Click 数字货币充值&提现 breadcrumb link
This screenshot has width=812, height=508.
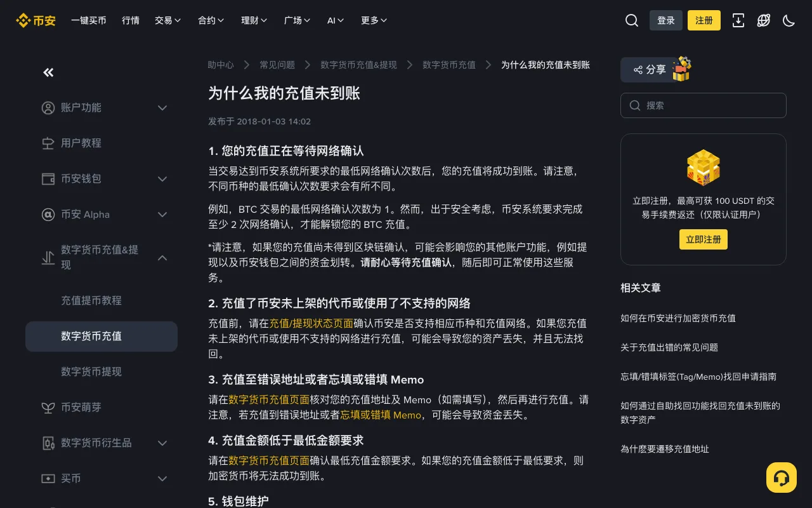(358, 65)
